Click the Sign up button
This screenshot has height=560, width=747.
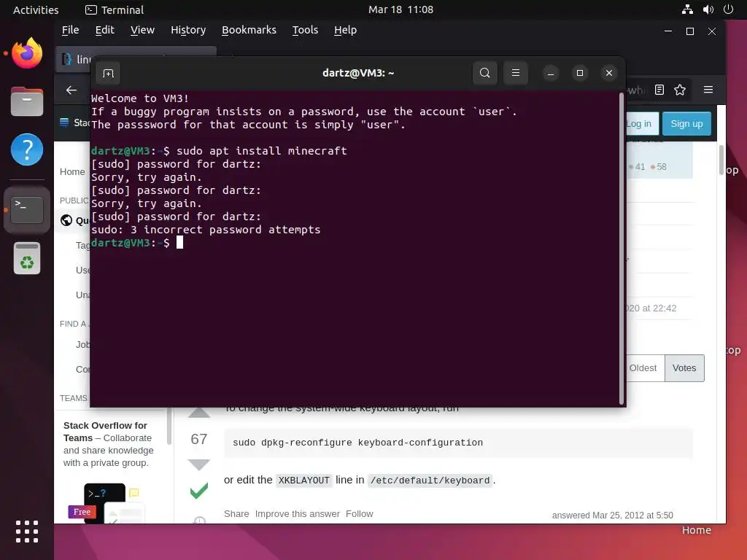point(686,124)
